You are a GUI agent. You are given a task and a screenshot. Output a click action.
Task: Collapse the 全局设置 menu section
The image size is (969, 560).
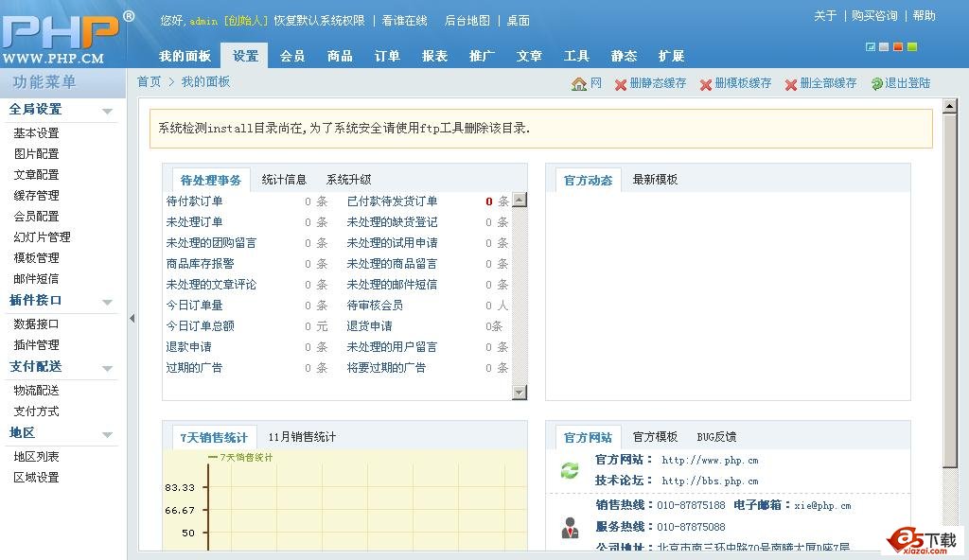tap(107, 111)
